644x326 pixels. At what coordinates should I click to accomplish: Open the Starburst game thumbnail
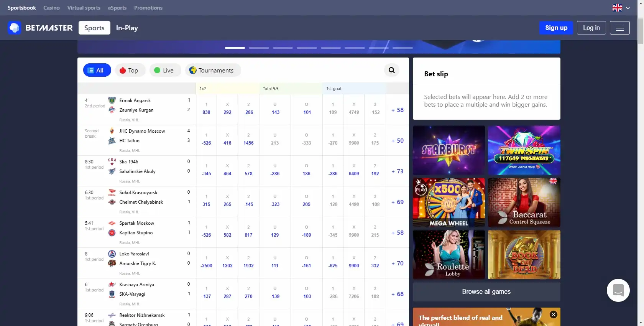(449, 150)
